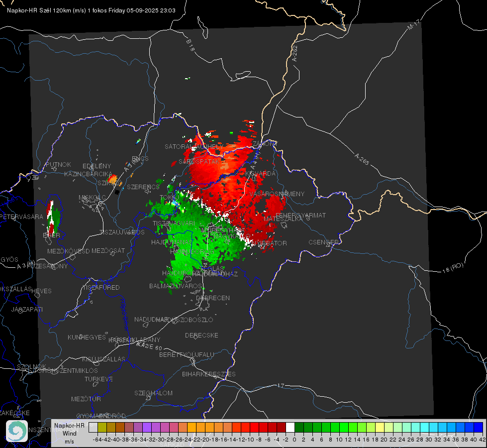Viewport: 487px width, 448px height.
Task: Select the white legend swatch near zero
Action: click(x=290, y=427)
